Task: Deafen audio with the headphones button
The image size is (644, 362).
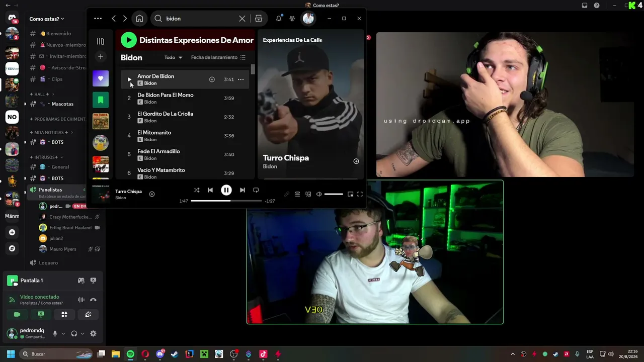Action: click(x=74, y=333)
